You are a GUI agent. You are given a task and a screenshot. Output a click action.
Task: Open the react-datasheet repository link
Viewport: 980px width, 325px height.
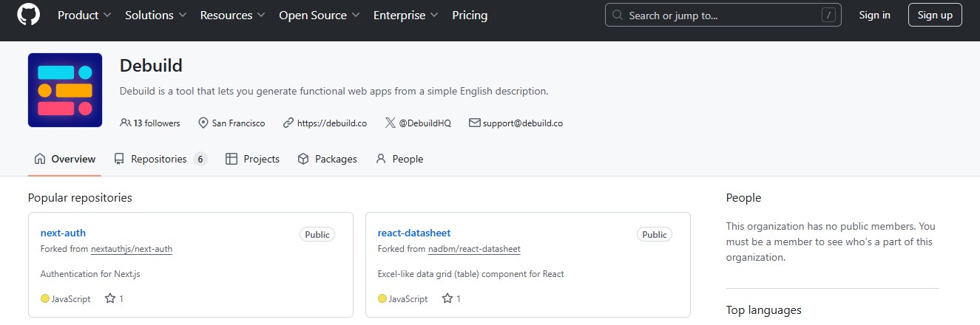tap(414, 233)
